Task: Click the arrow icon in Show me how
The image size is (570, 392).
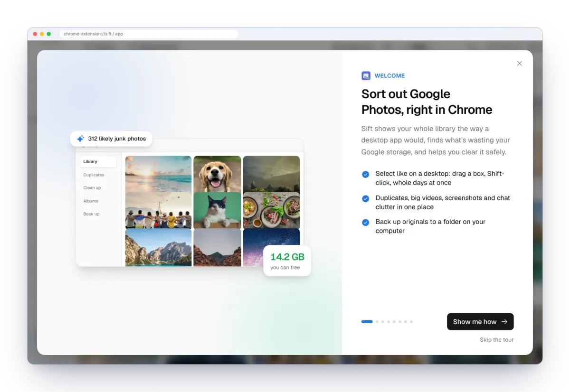Action: pos(504,322)
